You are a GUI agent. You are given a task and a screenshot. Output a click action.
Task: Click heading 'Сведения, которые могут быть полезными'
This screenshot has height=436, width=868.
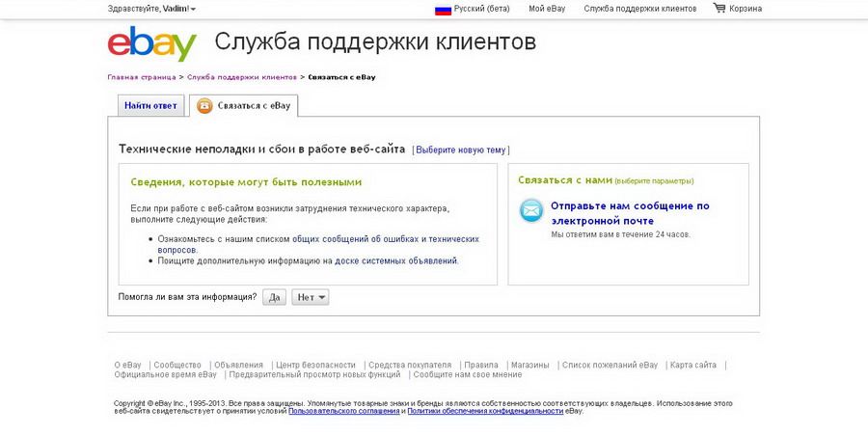click(246, 182)
